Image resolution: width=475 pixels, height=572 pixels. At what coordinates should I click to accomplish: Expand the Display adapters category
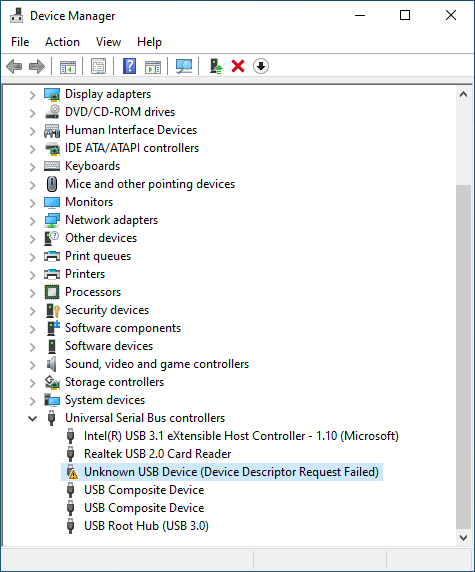point(32,95)
